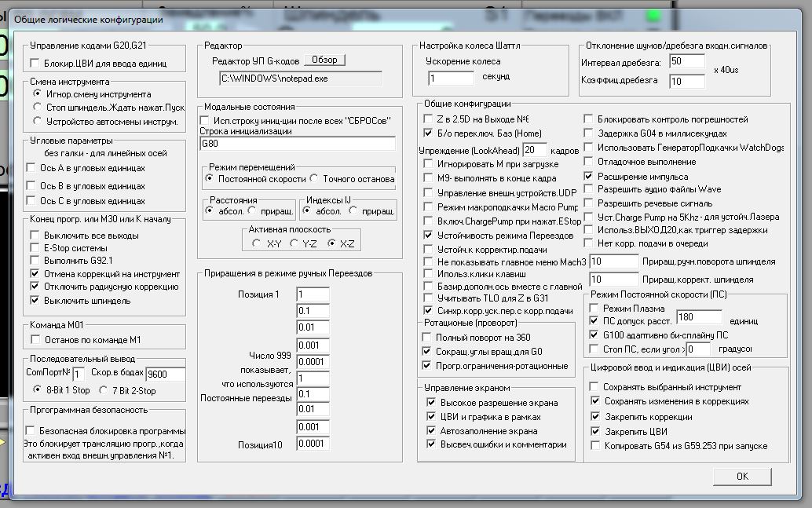Enable Блокир.ЦВИ для ввода единиц checkbox
Image resolution: width=812 pixels, height=508 pixels.
35,63
